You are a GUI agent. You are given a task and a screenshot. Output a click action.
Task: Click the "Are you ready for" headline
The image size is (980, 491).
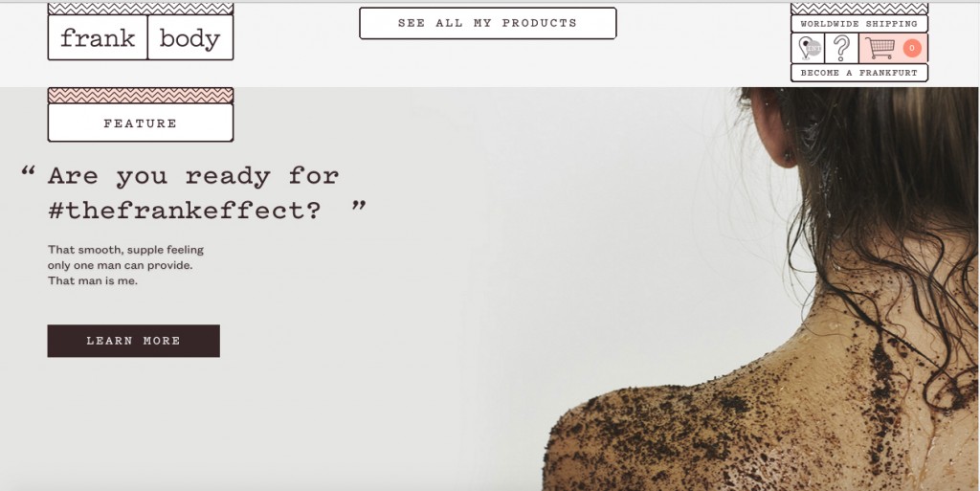click(x=193, y=176)
